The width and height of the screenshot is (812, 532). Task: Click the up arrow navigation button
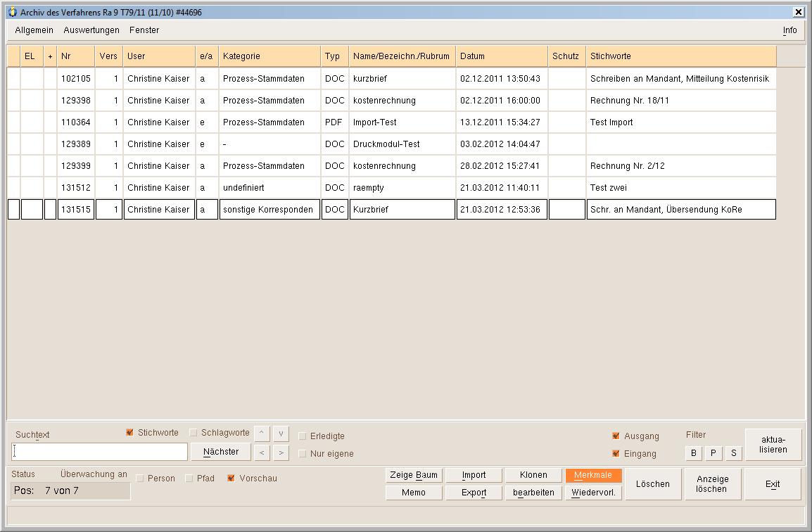point(262,433)
